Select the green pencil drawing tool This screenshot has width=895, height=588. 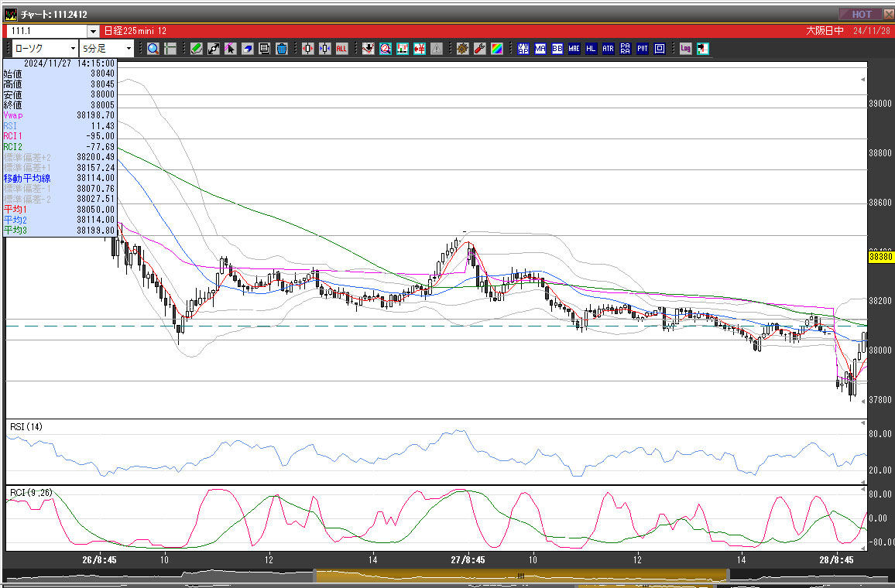(197, 49)
